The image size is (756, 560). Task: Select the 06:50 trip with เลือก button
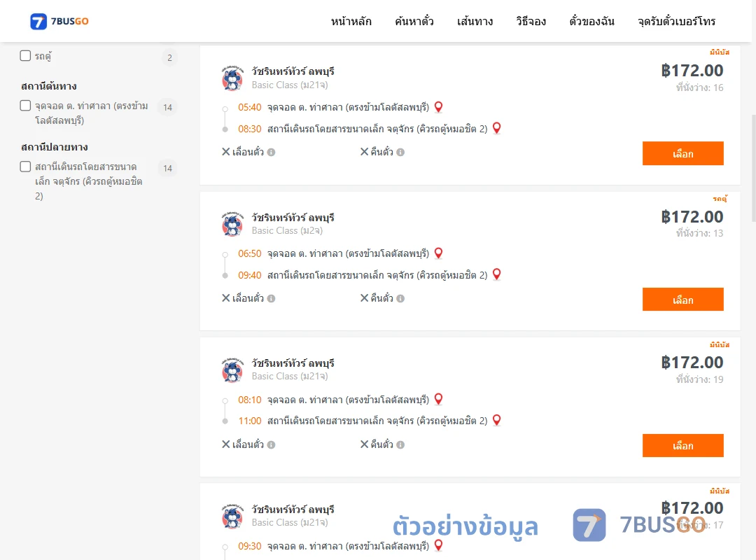click(x=682, y=300)
